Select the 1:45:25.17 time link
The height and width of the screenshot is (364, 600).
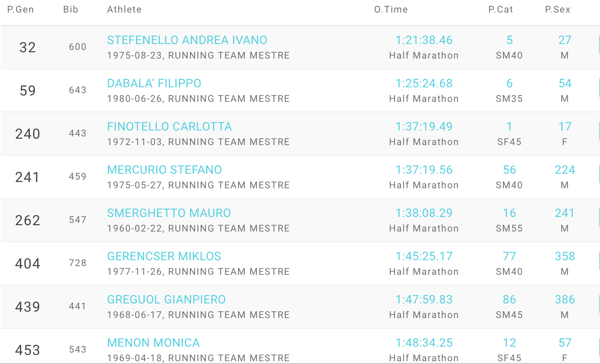[x=424, y=256]
